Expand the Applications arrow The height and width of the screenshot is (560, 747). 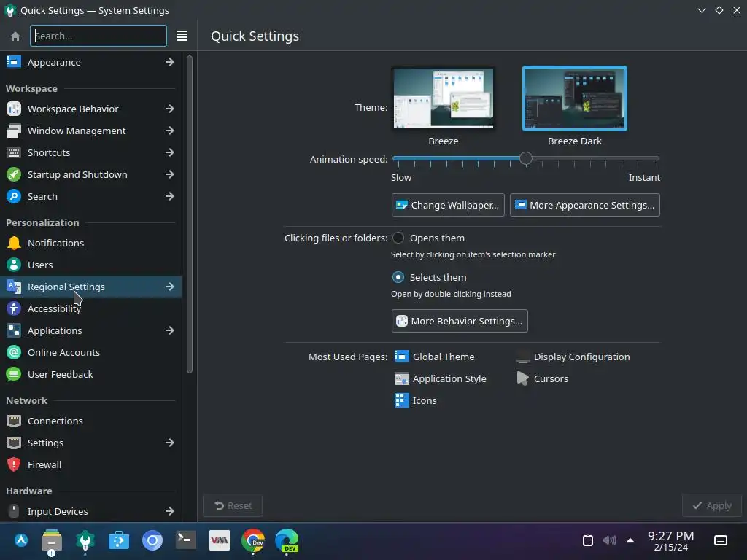point(169,330)
